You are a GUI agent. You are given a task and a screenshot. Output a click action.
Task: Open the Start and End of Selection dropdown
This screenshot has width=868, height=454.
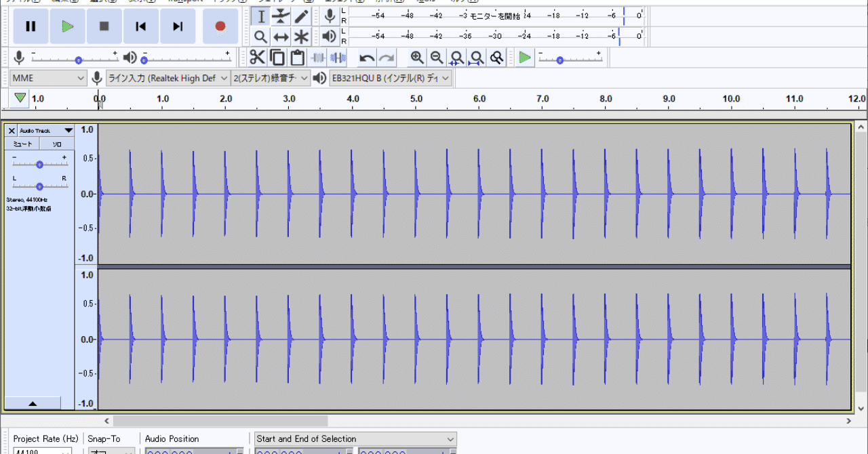pyautogui.click(x=355, y=439)
